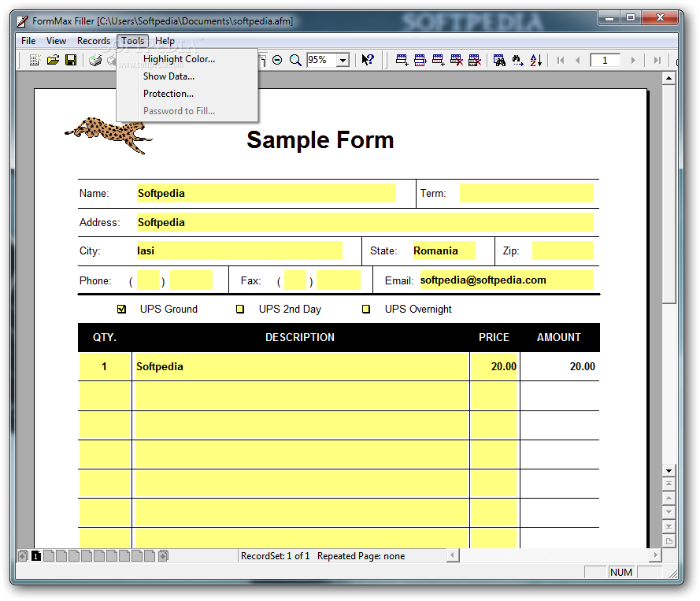
Task: Click the City field containing Iasi
Action: [239, 250]
